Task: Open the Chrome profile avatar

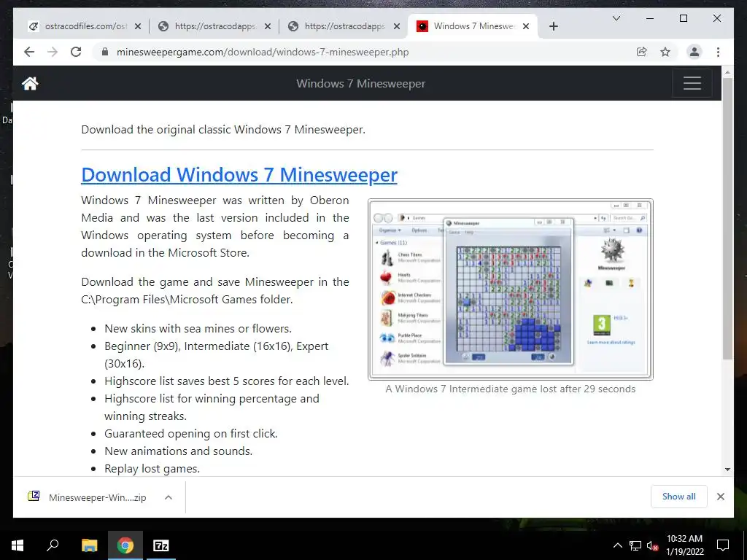Action: point(694,52)
